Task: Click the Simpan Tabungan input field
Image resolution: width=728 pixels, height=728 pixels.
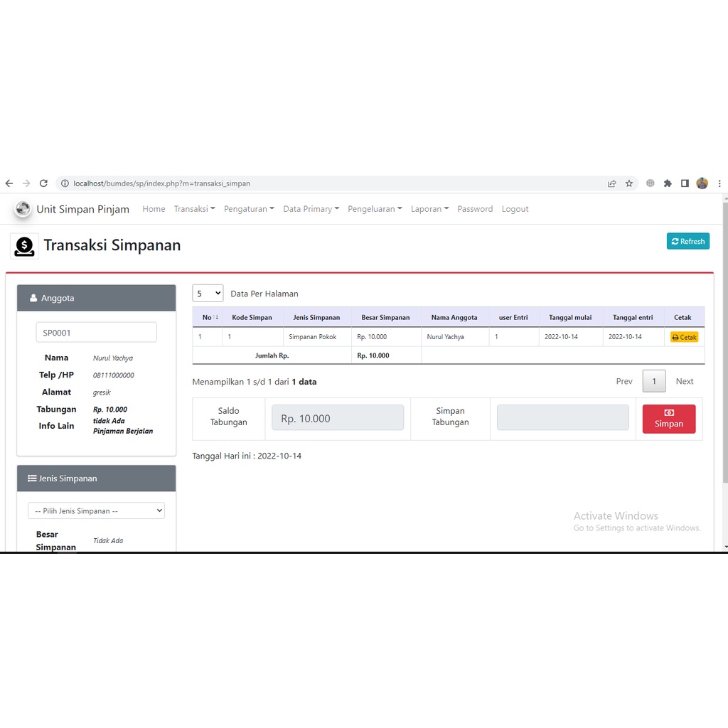Action: click(562, 418)
